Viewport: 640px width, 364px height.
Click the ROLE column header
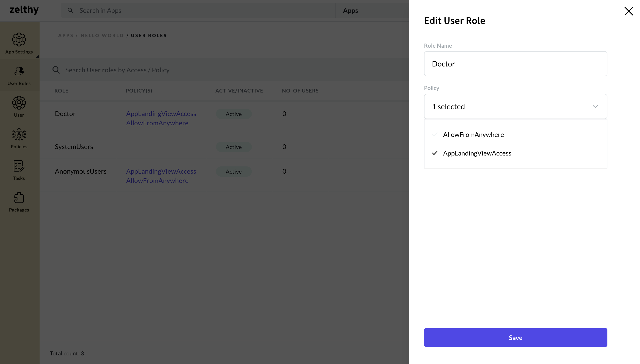[61, 90]
